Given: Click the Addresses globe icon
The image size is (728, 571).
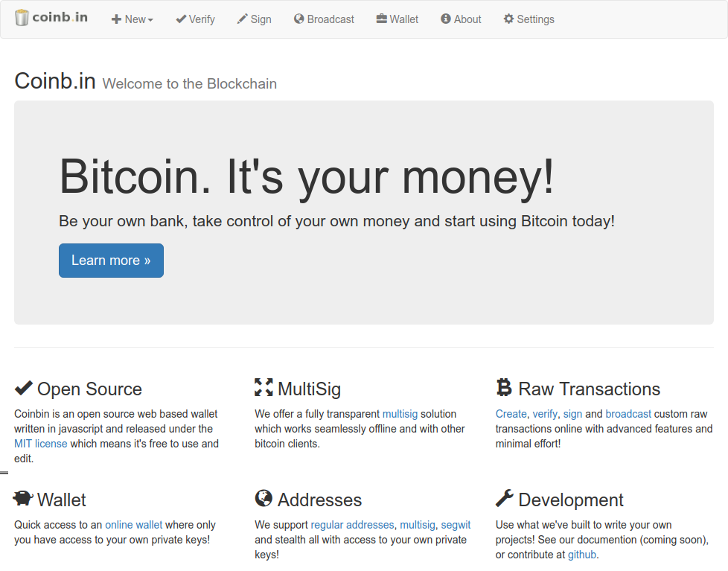Looking at the screenshot, I should point(264,499).
